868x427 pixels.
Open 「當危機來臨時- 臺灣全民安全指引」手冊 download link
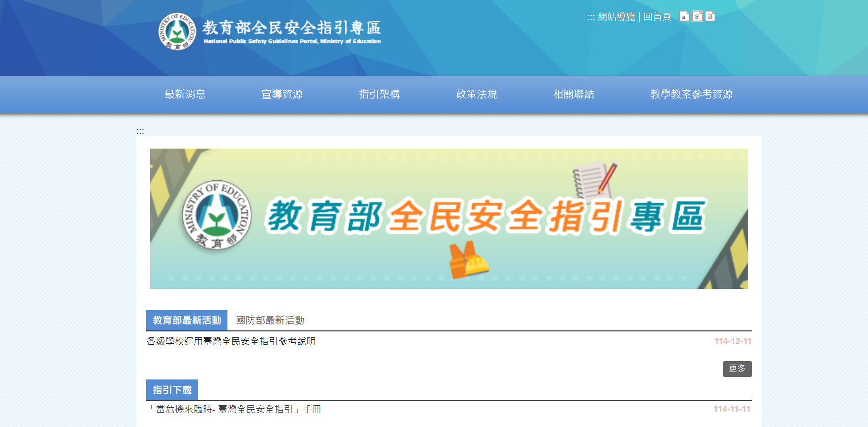click(x=234, y=409)
